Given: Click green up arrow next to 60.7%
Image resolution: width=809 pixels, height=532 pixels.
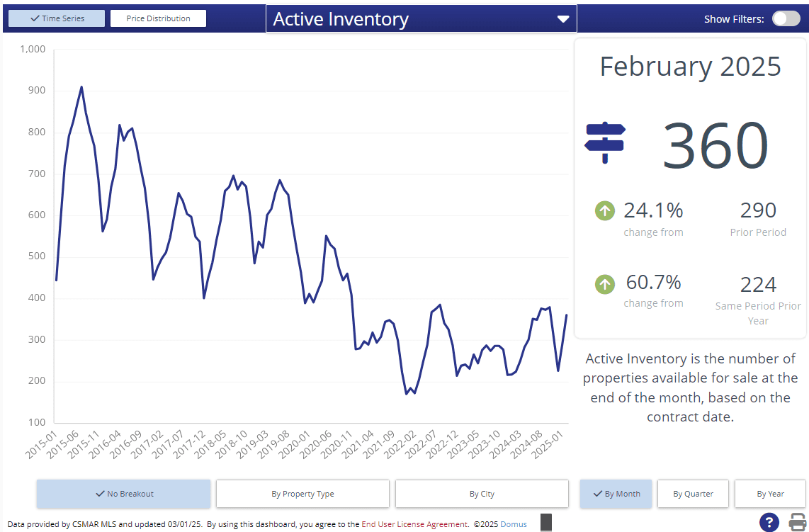Looking at the screenshot, I should point(604,284).
